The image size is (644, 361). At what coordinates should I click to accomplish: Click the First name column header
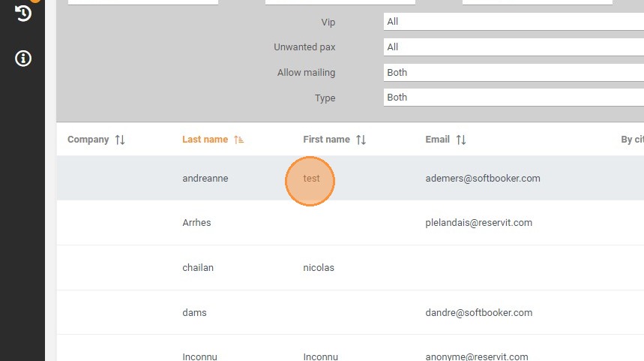327,140
